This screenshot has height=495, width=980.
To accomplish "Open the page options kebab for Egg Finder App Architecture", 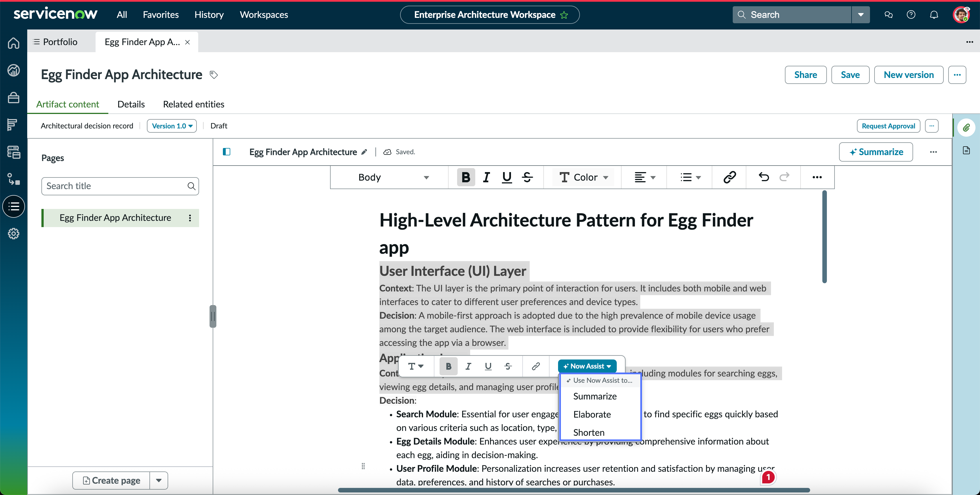I will pos(190,218).
